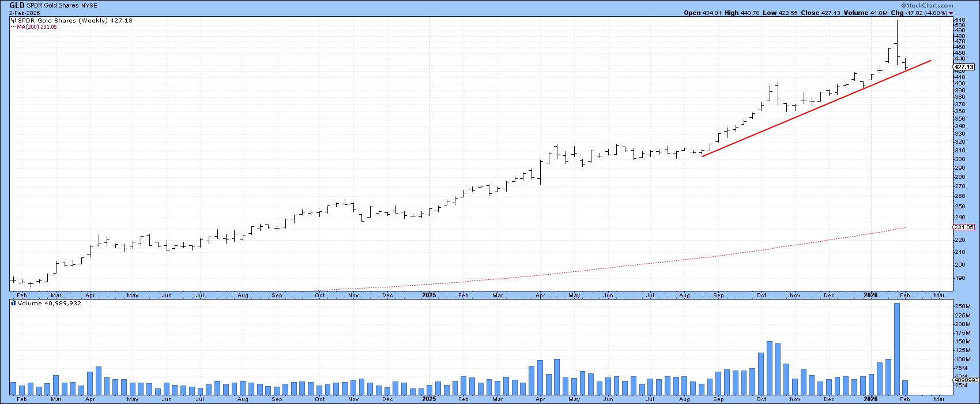Click the 2025 label below the price chart
The width and height of the screenshot is (980, 404).
point(429,295)
